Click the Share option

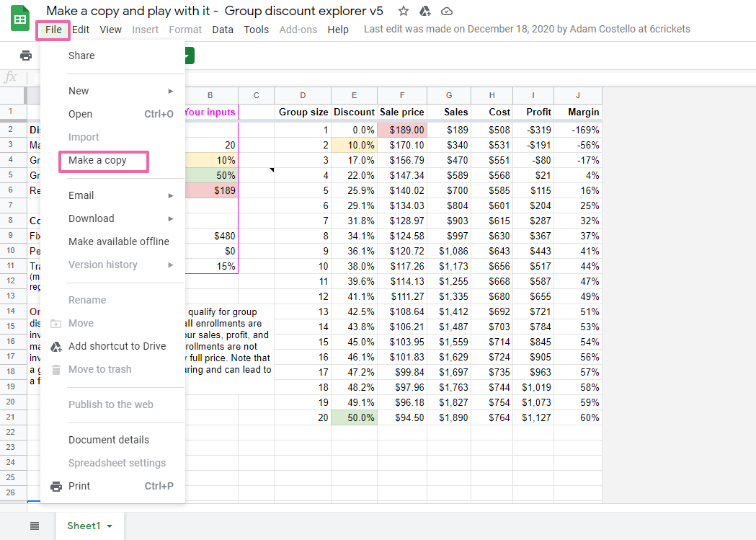point(81,56)
